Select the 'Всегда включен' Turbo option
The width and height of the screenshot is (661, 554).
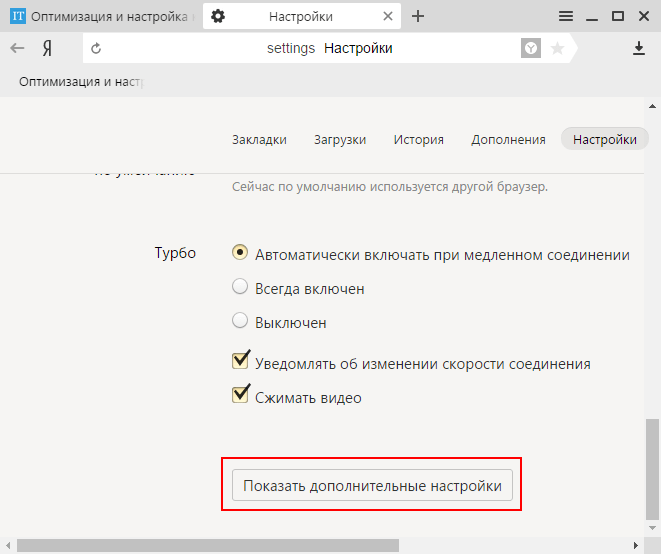[240, 288]
